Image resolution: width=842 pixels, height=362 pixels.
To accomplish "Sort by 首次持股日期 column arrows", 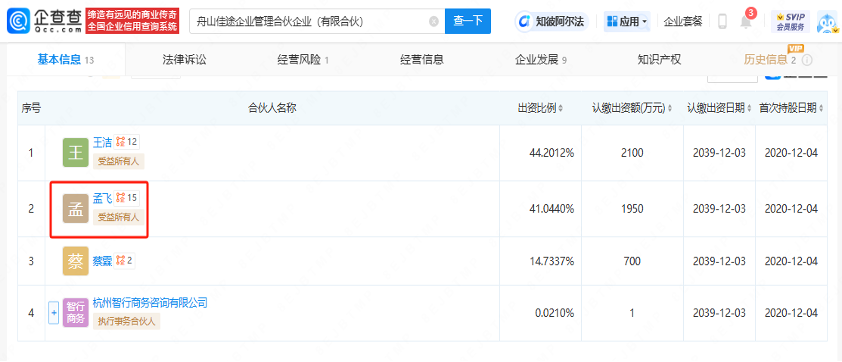I will pos(822,108).
